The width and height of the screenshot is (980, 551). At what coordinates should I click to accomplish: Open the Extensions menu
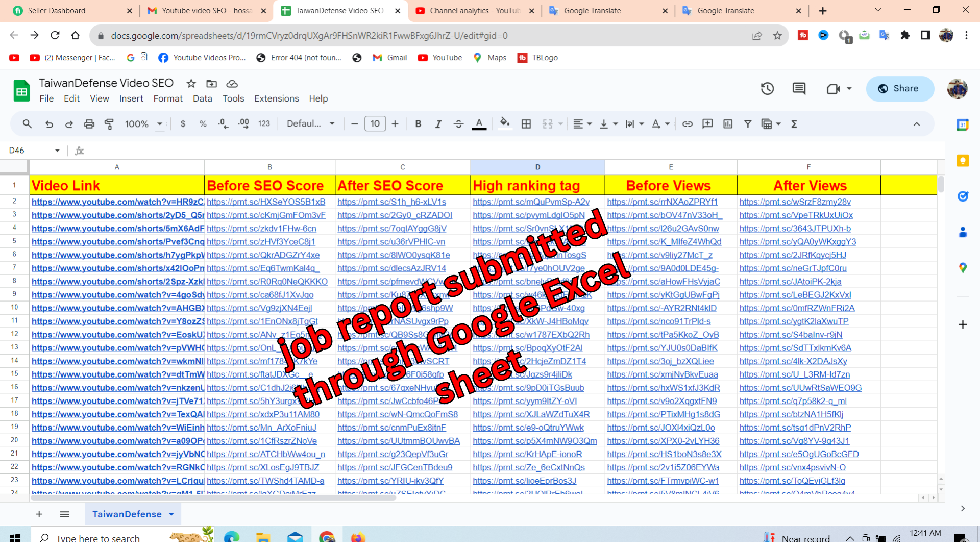click(277, 99)
